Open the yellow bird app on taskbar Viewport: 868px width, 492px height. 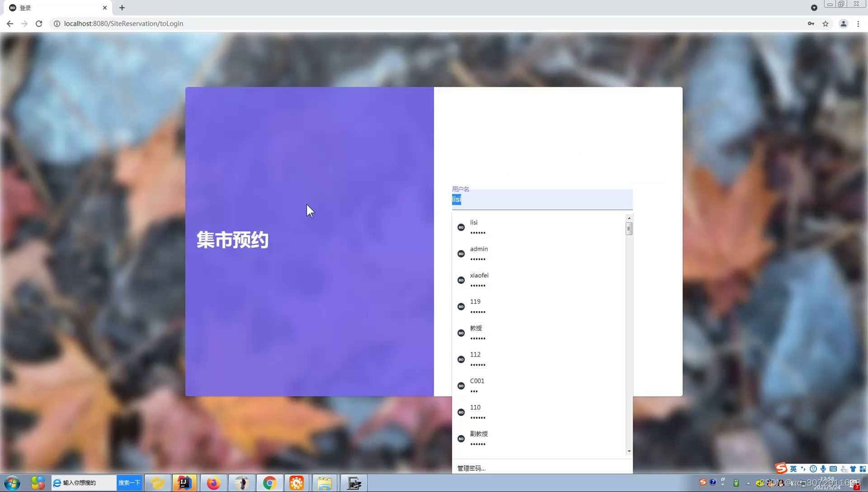157,483
